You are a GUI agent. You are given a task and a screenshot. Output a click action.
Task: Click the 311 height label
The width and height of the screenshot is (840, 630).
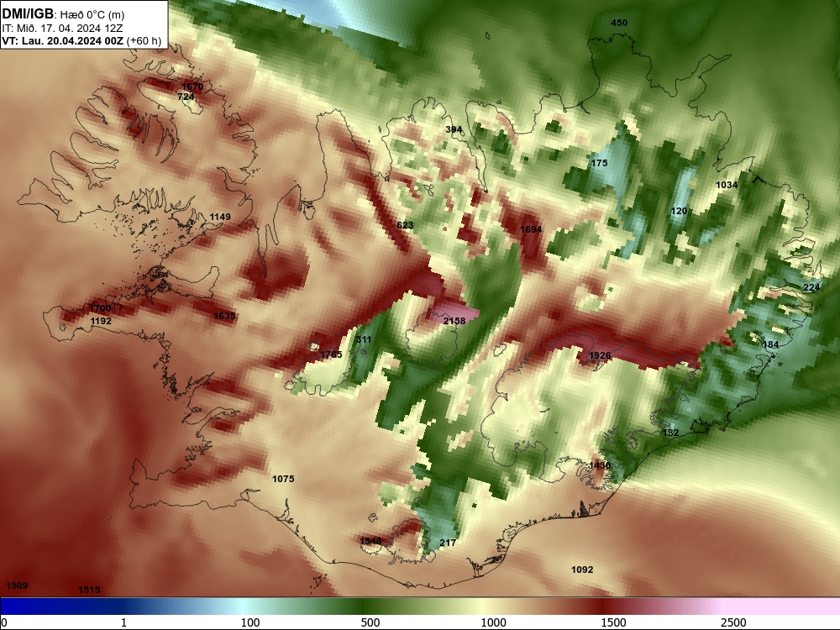[x=363, y=339]
